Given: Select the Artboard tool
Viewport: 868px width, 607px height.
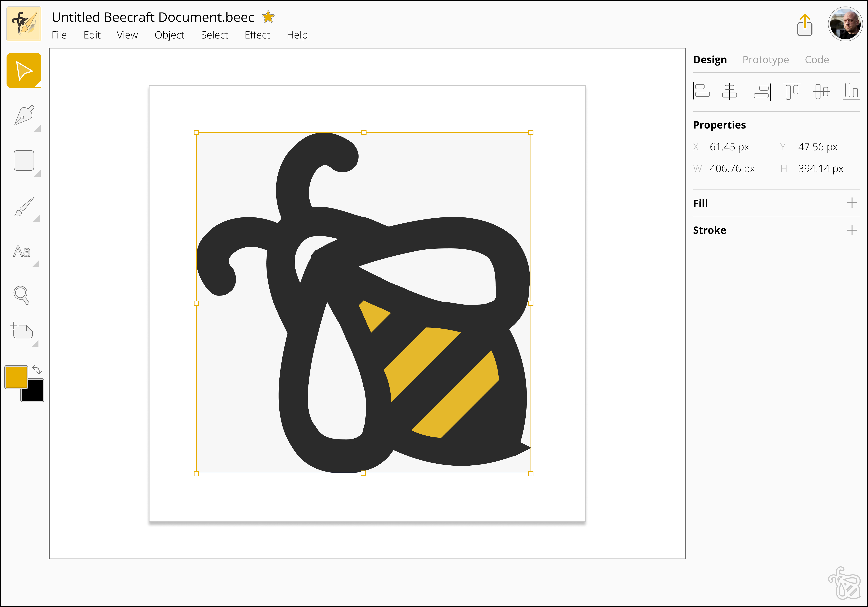Looking at the screenshot, I should 22,331.
